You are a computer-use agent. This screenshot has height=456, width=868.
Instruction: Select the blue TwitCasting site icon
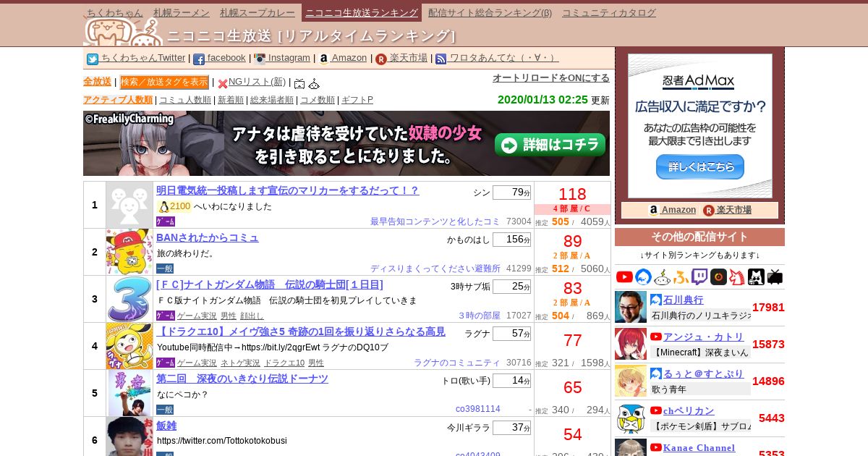point(644,276)
